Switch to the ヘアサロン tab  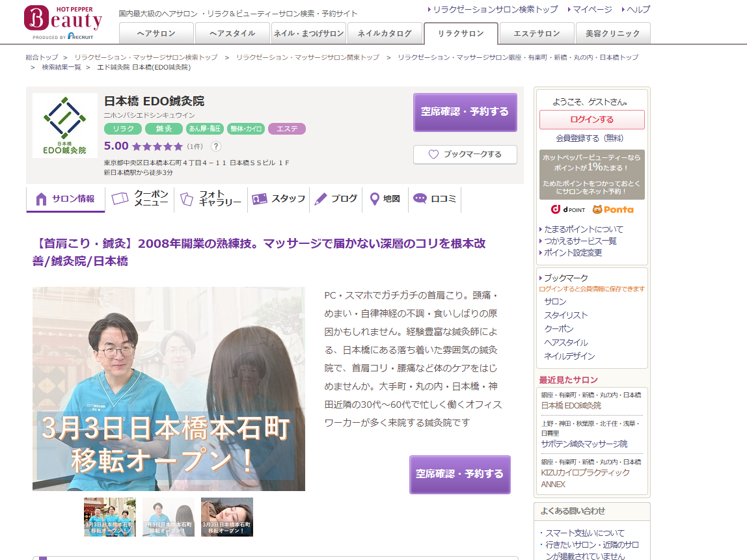tap(156, 33)
